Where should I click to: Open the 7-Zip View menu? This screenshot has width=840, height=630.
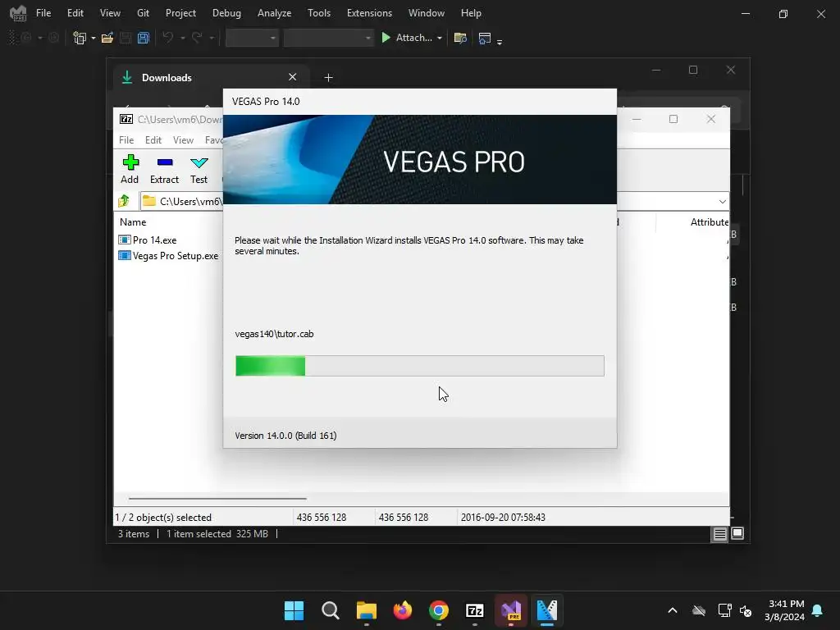[183, 139]
